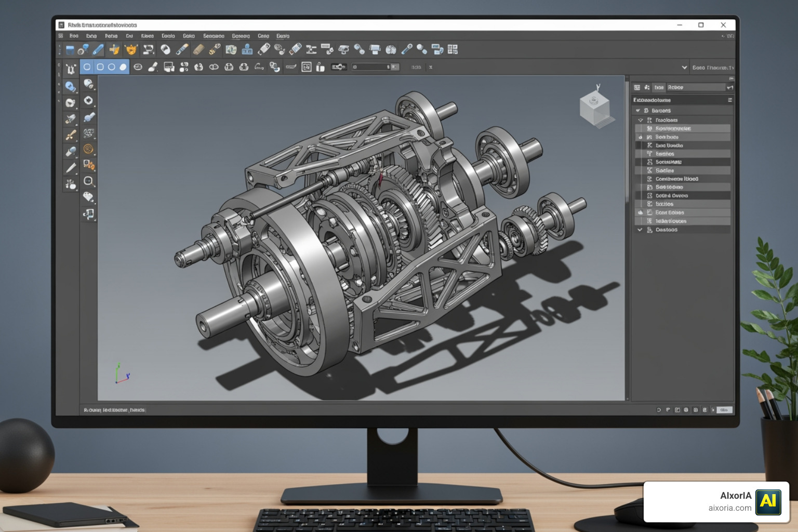Collapse the 'Barcens' root tree node
Screen dimensions: 798x532
pos(638,111)
